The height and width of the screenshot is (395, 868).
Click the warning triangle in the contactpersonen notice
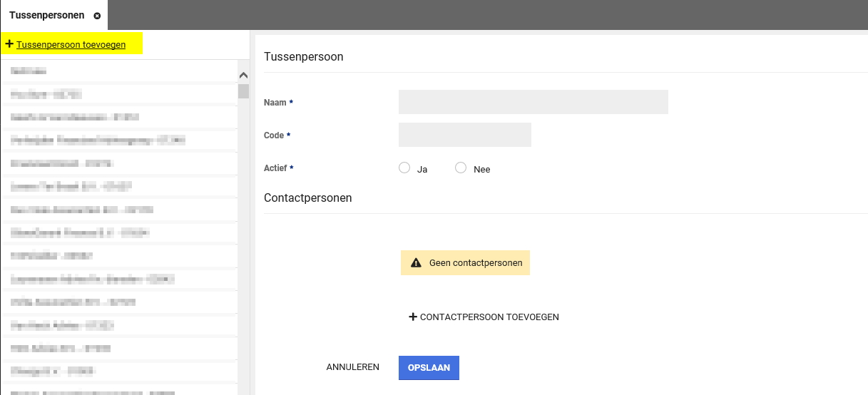(x=416, y=263)
